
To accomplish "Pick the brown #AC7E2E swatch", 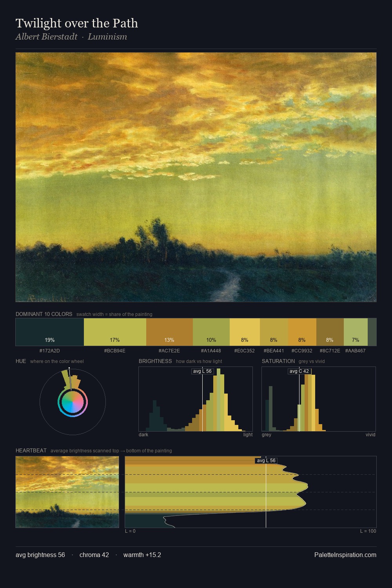I will (x=169, y=332).
